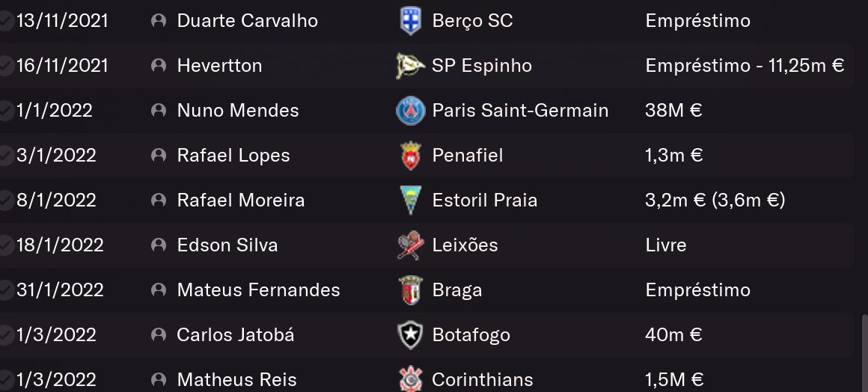Open player Carlos Jatobá
The width and height of the screenshot is (868, 392).
[235, 335]
